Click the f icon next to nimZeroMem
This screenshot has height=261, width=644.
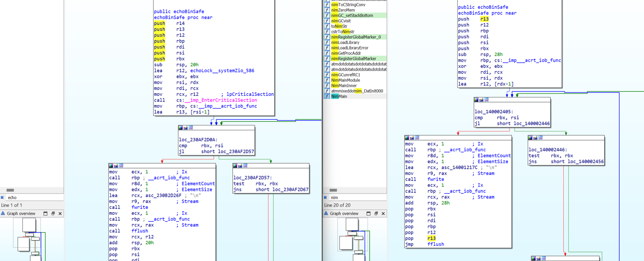click(x=326, y=10)
